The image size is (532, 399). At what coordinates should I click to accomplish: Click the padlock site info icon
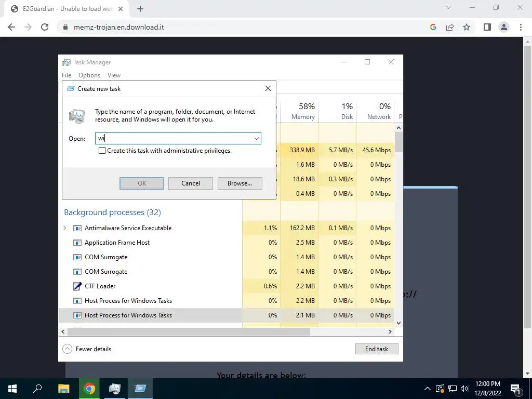[66, 27]
